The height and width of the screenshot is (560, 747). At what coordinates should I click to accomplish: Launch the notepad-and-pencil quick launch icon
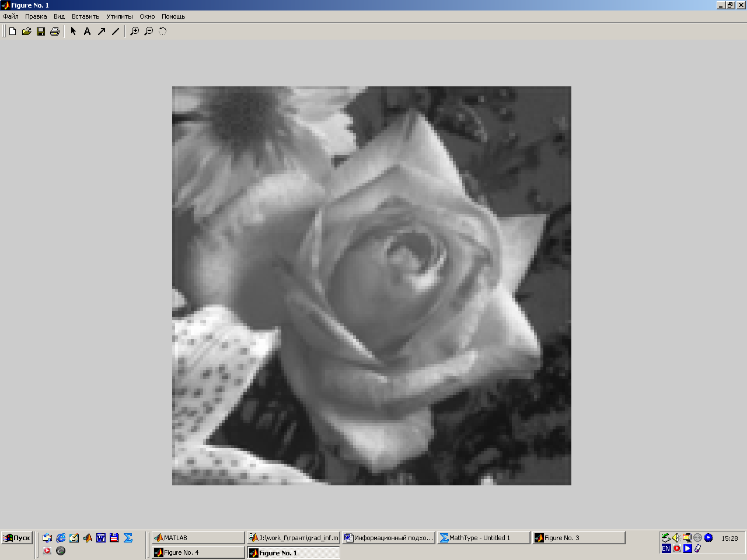[x=74, y=538]
